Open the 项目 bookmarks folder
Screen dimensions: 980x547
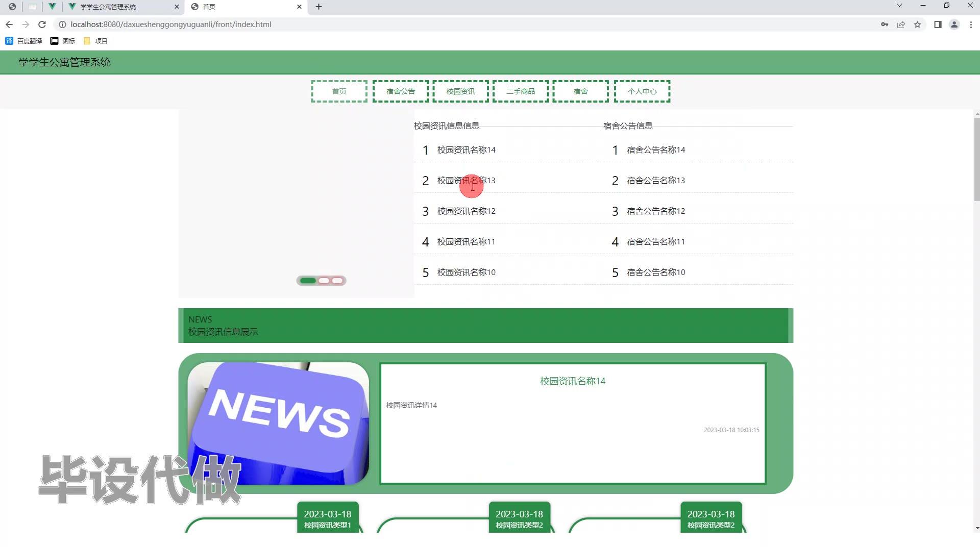click(x=95, y=41)
